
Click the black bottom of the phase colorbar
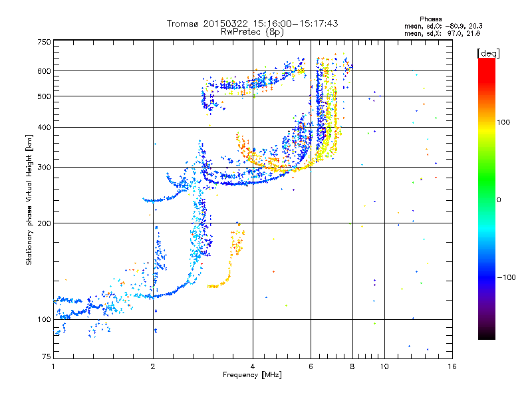(487, 335)
